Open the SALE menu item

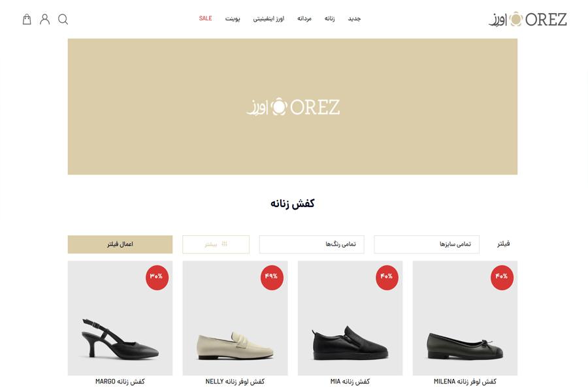tap(206, 18)
